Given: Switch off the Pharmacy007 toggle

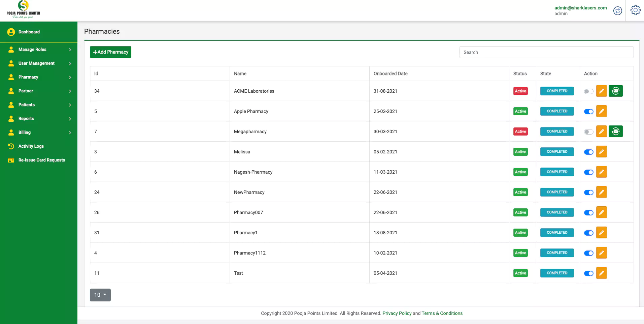Looking at the screenshot, I should point(588,213).
